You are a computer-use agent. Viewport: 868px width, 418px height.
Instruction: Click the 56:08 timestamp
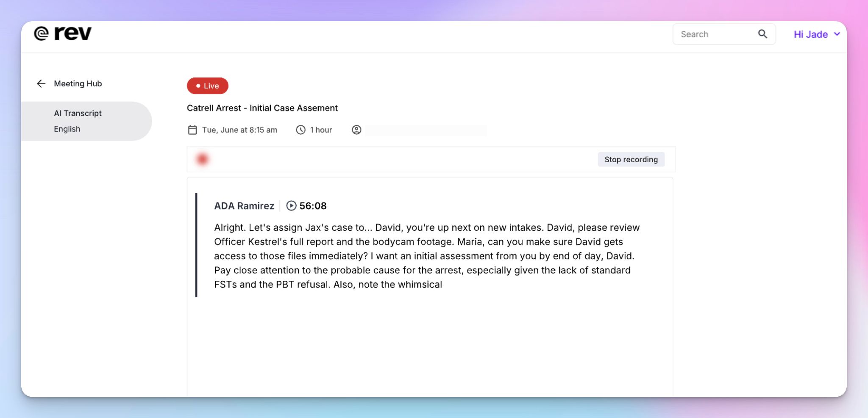[313, 206]
